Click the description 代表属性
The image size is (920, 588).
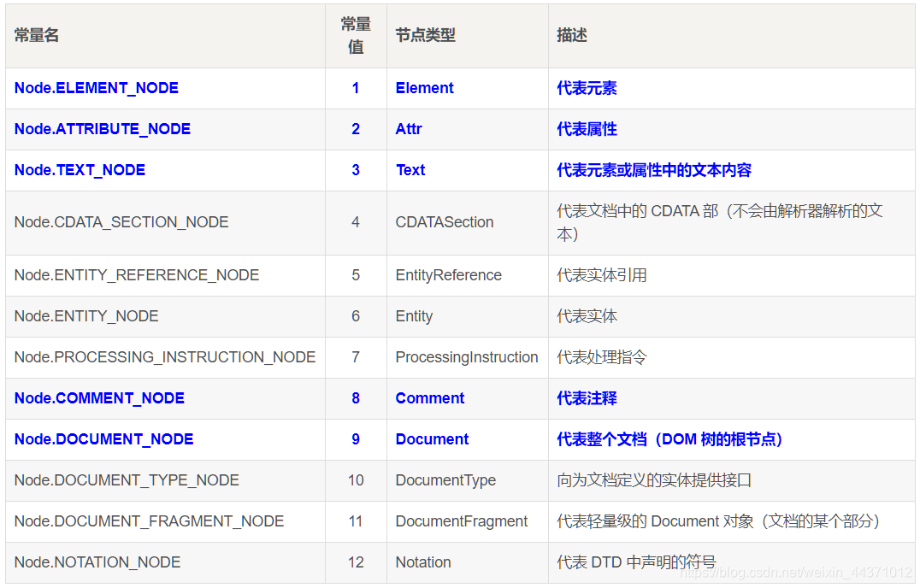587,129
